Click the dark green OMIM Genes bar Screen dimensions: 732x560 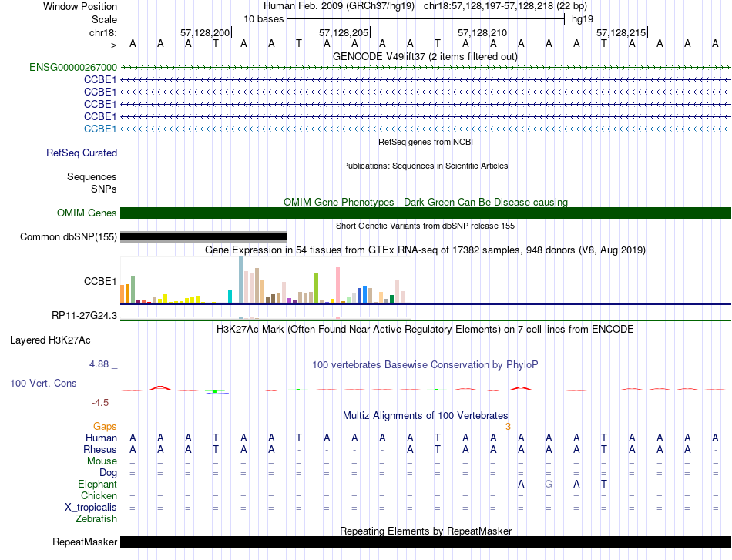(425, 213)
